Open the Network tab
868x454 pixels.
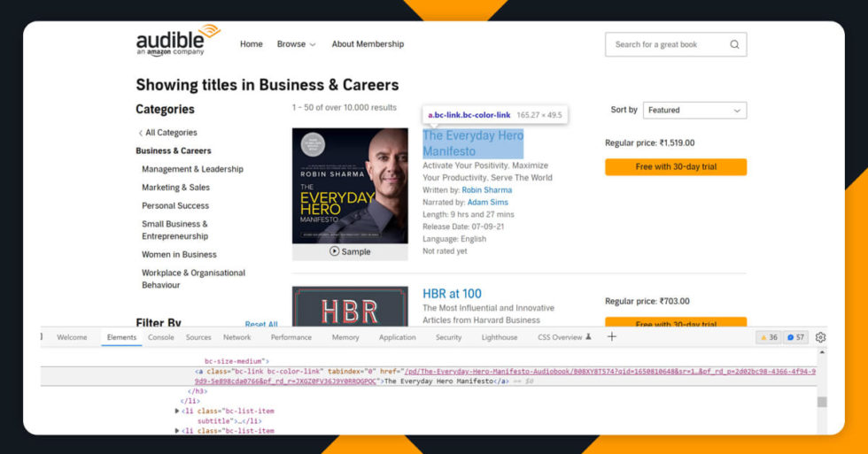tap(237, 337)
